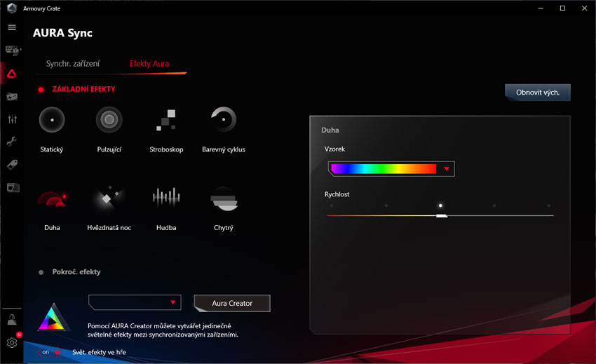Set Rychlost to the second speed dot
Screen dimensions: 596x364
pos(386,205)
